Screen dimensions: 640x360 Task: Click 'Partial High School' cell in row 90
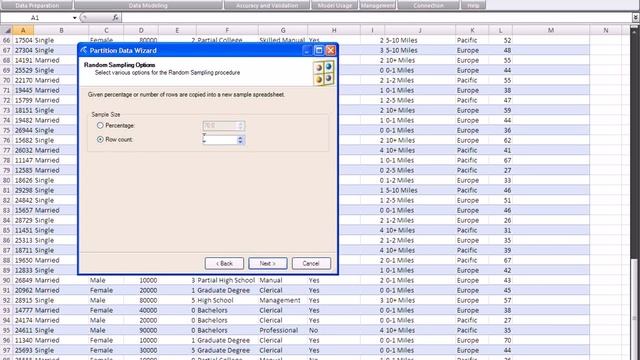coord(227,280)
